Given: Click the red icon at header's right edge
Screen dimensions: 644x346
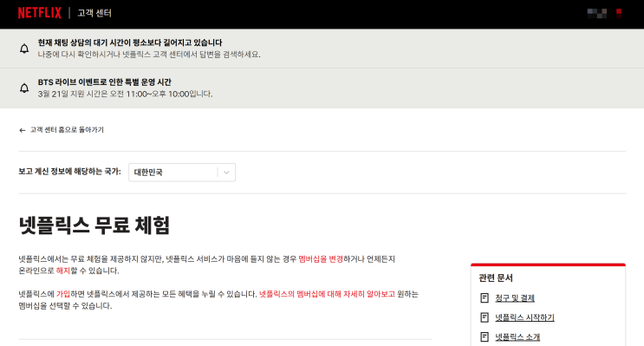Looking at the screenshot, I should 619,13.
